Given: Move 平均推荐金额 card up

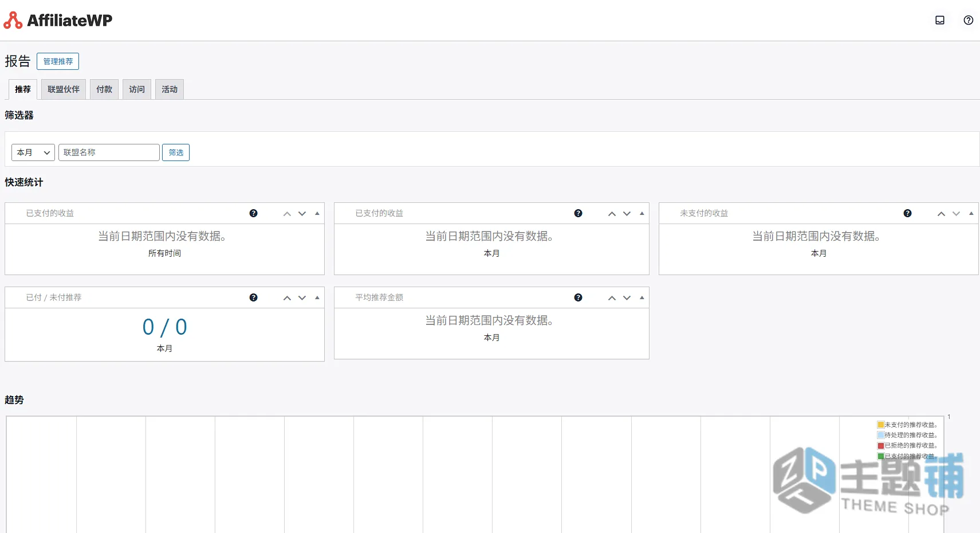Looking at the screenshot, I should (612, 297).
